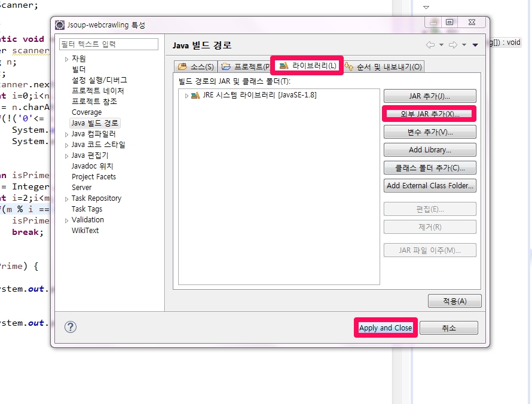
Task: Open the view menu triangle icon
Action: (475, 45)
